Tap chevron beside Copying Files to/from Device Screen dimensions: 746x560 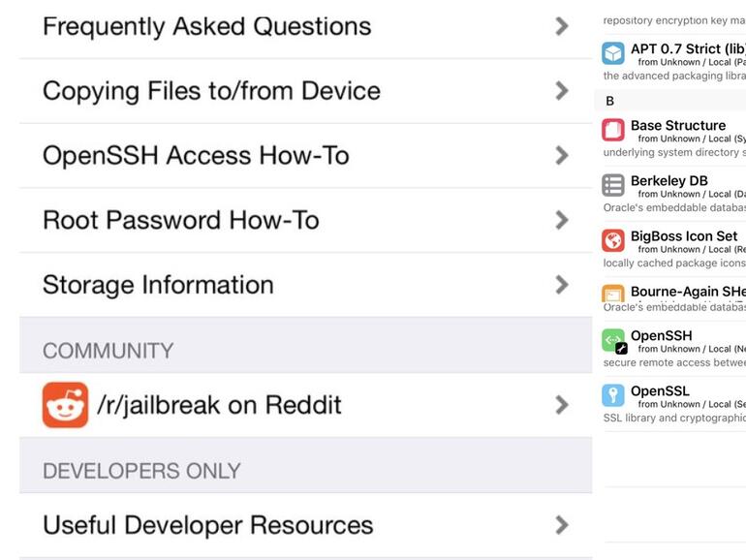tap(561, 91)
